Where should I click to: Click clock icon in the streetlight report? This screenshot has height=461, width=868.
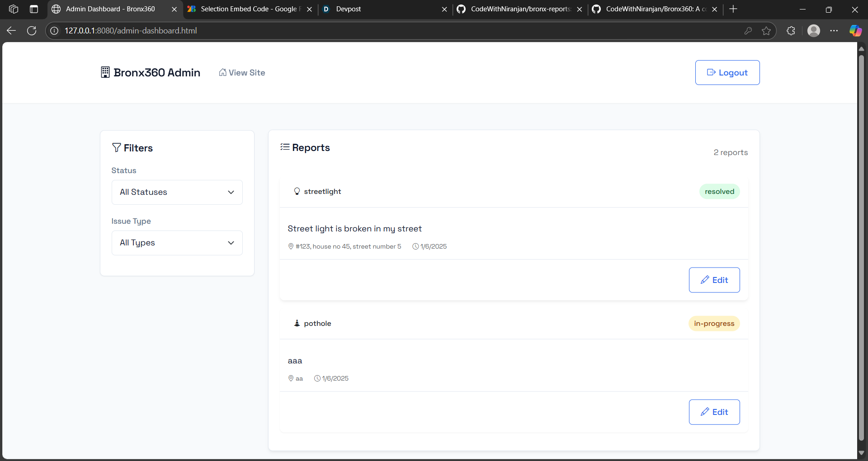point(415,246)
